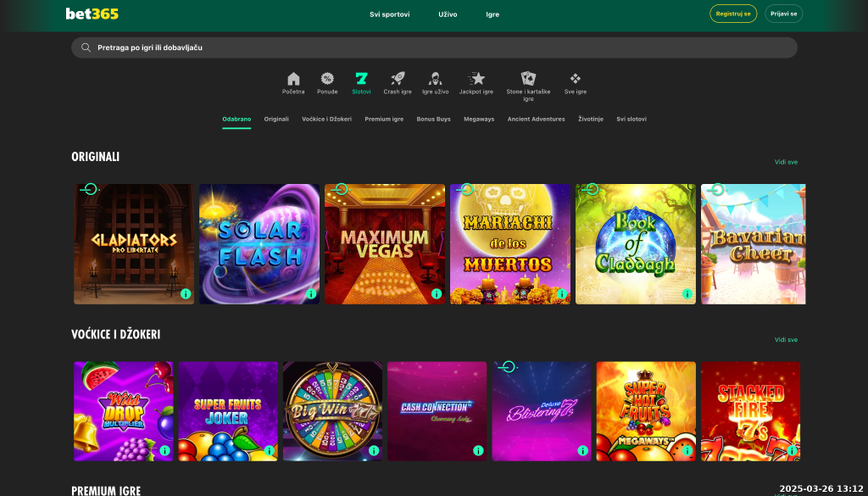Screen dimensions: 868x496
Task: Show info for Gladiators Pro Libertate
Action: click(x=186, y=294)
